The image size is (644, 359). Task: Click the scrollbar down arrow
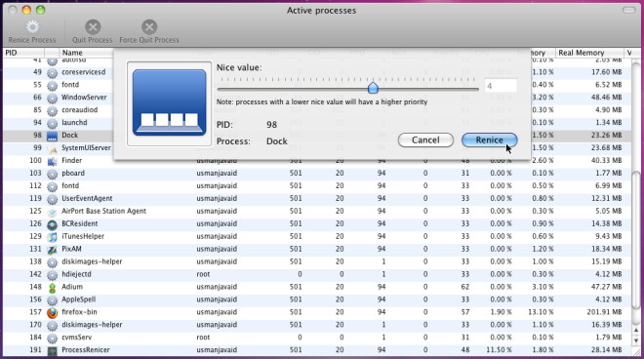pos(636,340)
